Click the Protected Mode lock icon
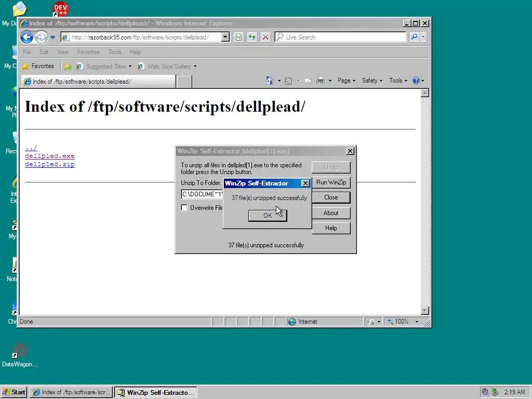 point(371,322)
